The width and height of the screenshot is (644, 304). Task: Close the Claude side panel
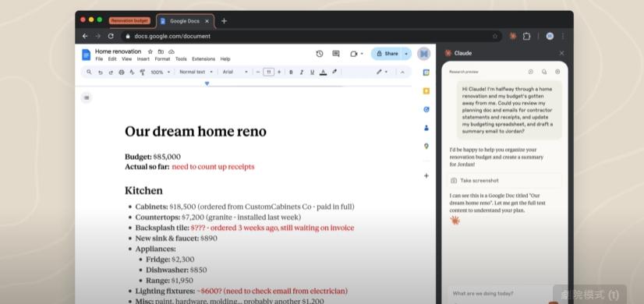pyautogui.click(x=561, y=53)
